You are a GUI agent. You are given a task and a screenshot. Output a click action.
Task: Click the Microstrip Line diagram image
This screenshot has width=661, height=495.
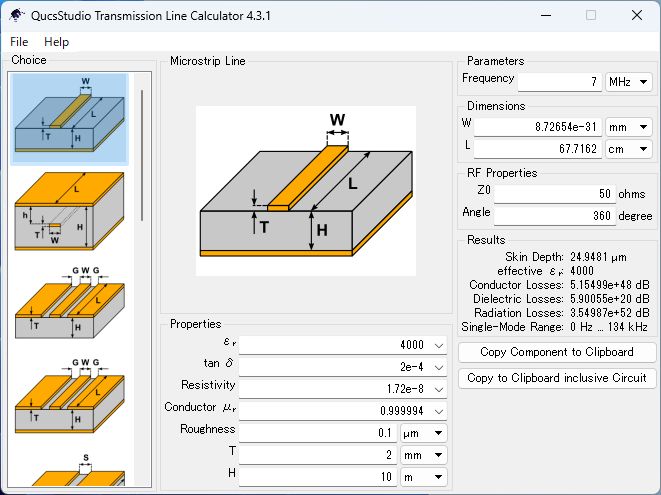pyautogui.click(x=306, y=191)
